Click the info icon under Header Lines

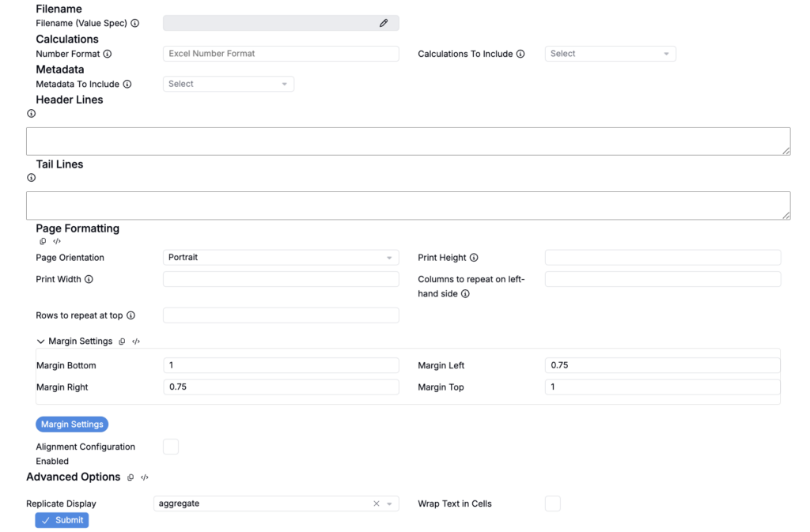click(x=32, y=114)
